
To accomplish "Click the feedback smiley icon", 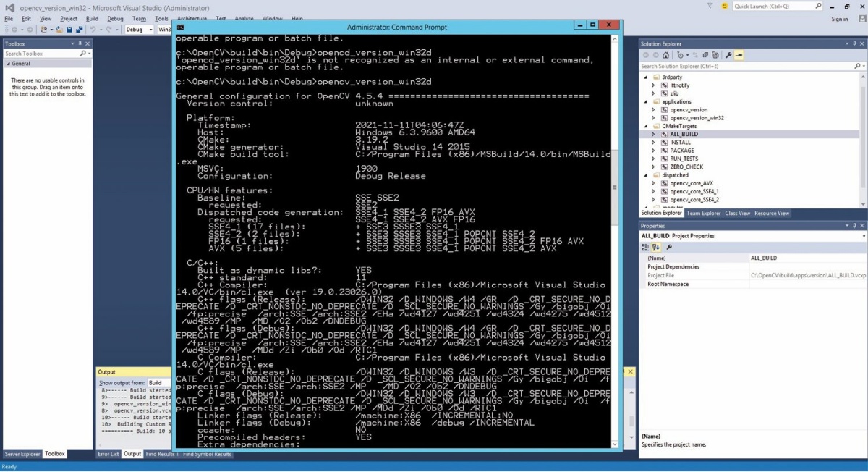I will pos(725,6).
